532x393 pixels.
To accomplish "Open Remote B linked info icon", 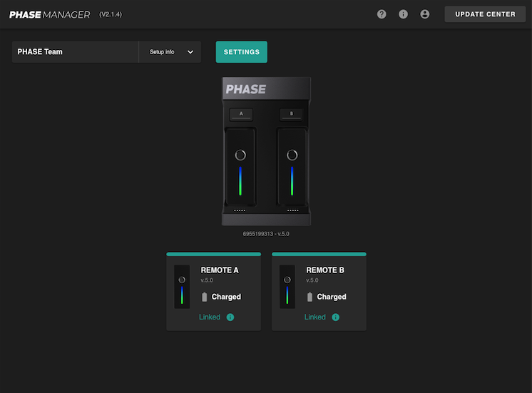I will (336, 317).
